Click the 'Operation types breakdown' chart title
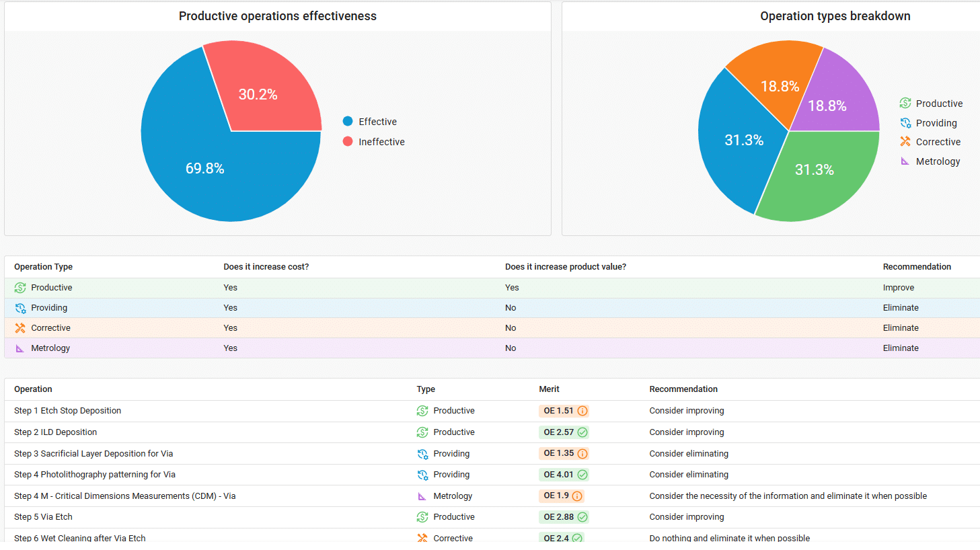Screen dimensions: 980x550 point(835,16)
